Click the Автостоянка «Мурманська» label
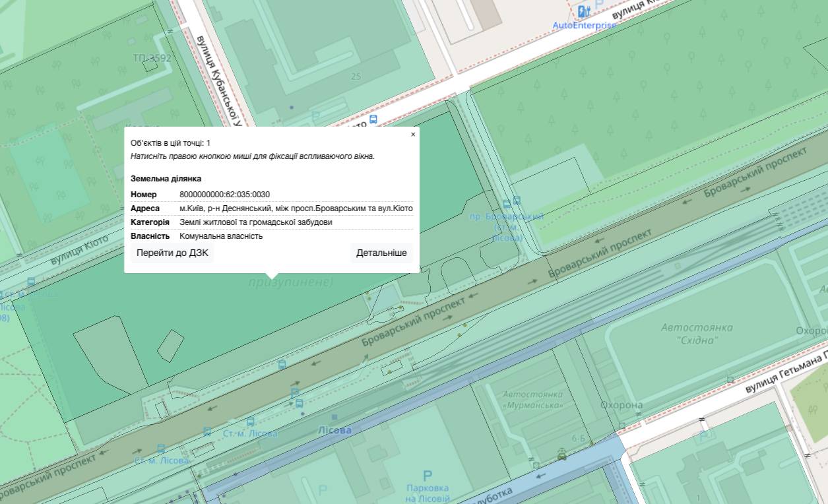This screenshot has width=828, height=504. point(532,399)
